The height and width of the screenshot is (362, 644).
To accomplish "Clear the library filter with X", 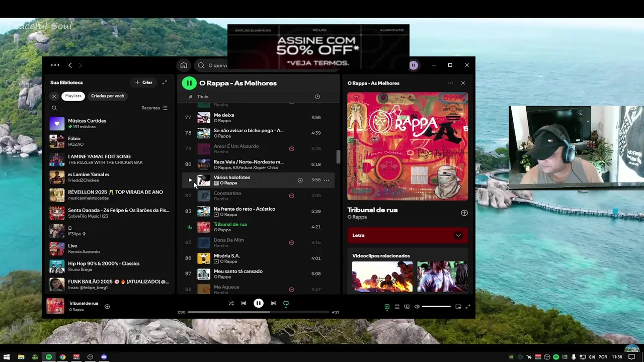I will tap(54, 96).
